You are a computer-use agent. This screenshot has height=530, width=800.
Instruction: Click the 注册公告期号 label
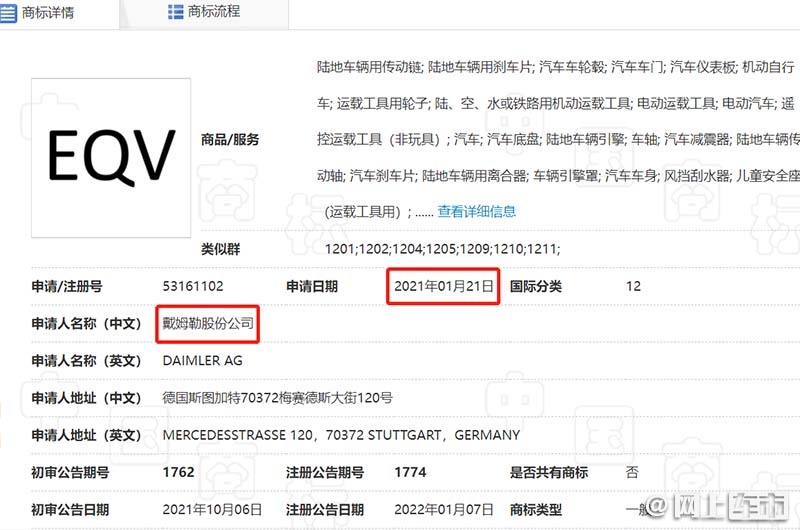click(x=325, y=472)
